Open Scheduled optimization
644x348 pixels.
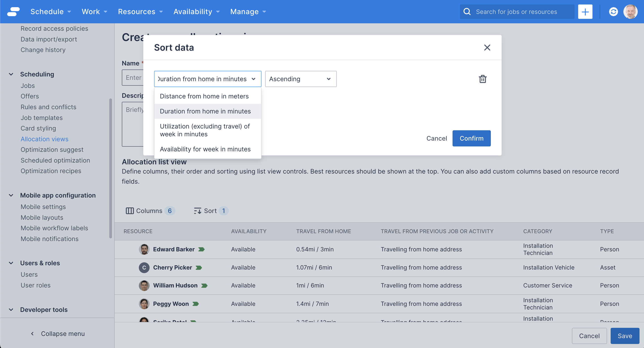[x=55, y=160]
